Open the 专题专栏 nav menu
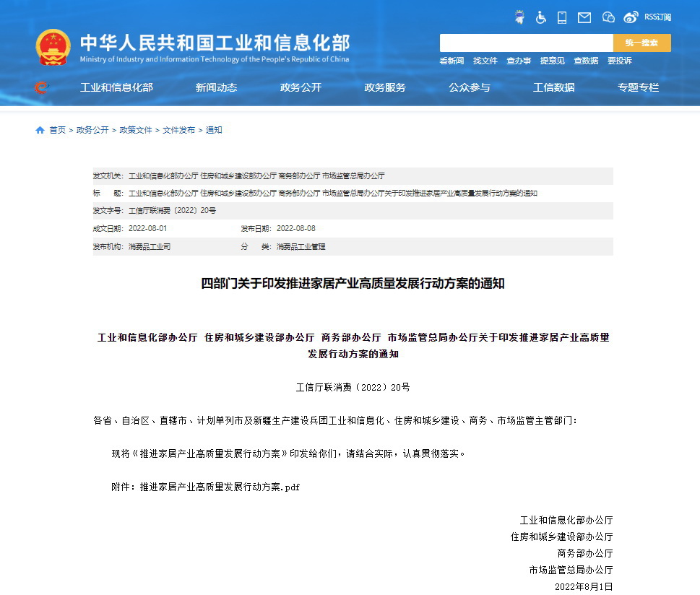The image size is (700, 595). tap(638, 87)
